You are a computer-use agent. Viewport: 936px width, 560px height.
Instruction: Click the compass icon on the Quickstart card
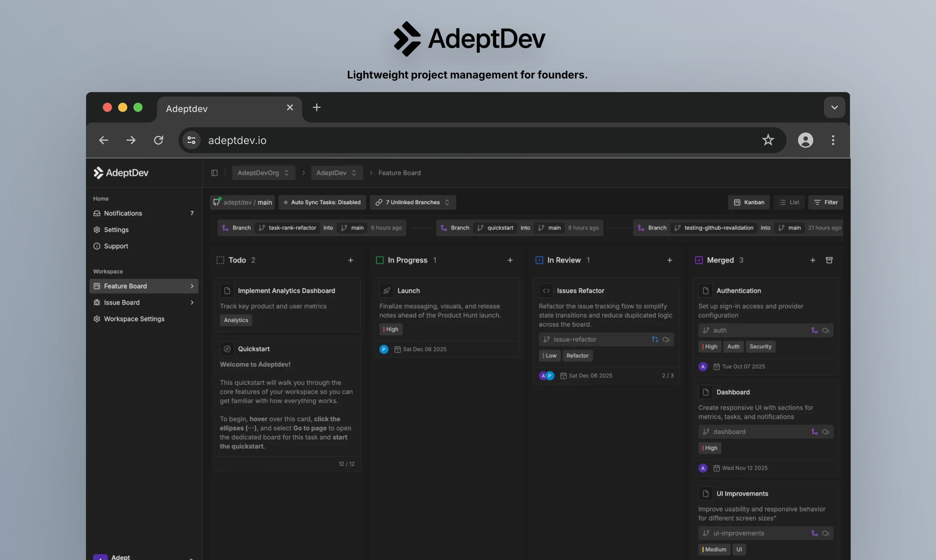point(227,349)
